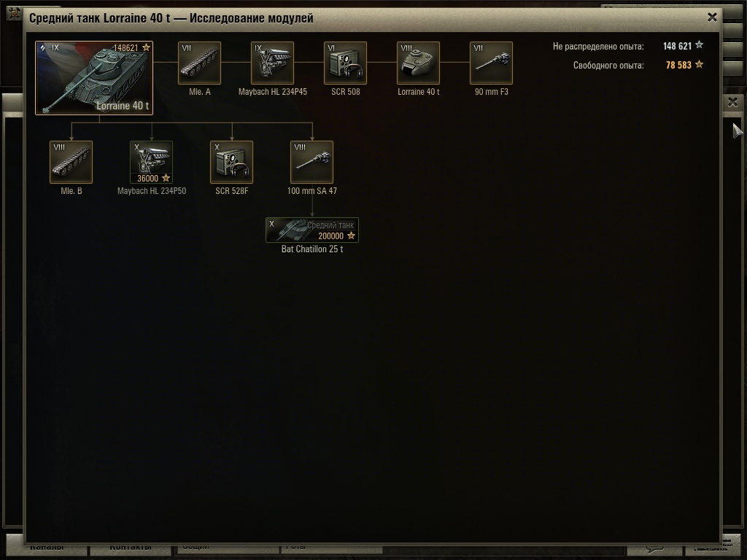Click the 'Не распределено опыта:' label
This screenshot has height=560, width=747.
point(598,47)
